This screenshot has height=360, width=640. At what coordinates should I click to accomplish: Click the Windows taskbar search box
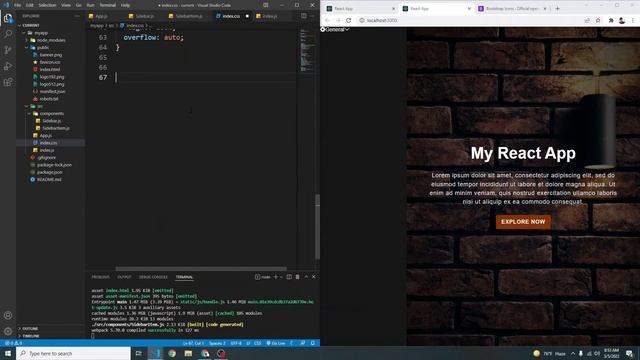(73, 353)
